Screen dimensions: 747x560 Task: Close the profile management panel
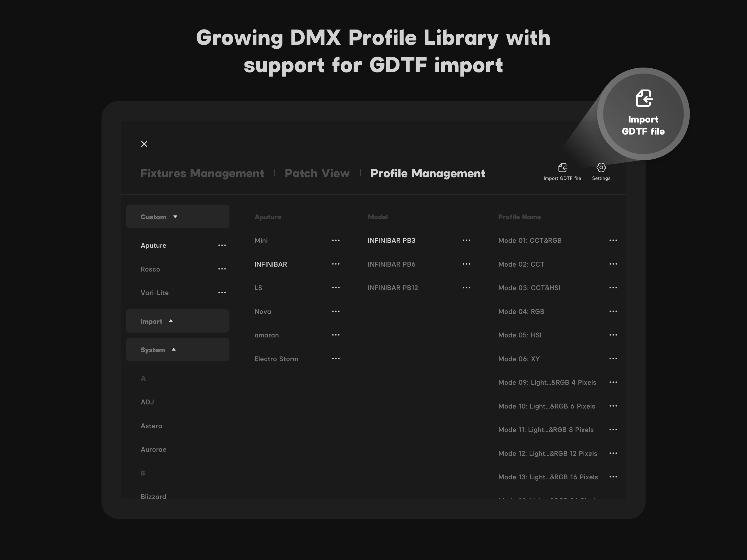click(x=144, y=144)
